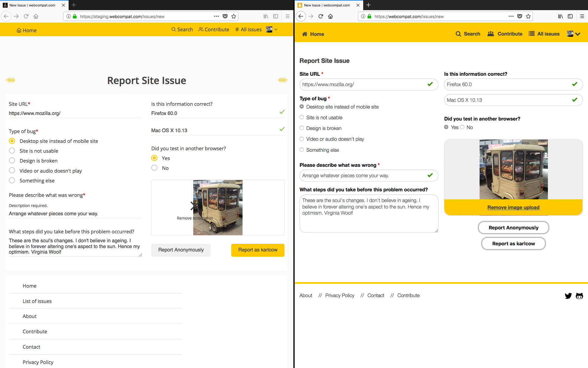
Task: Click the GitHub cat icon in footer
Action: point(579,296)
